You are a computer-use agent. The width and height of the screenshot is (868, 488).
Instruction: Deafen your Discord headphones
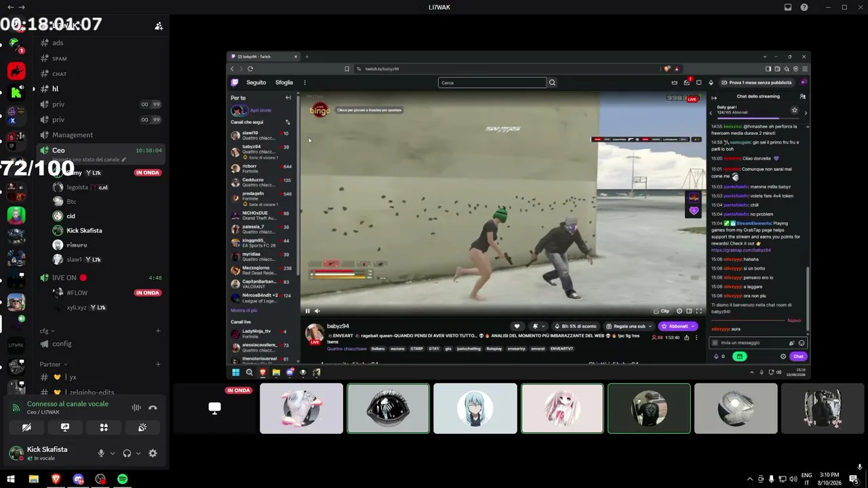(x=127, y=453)
